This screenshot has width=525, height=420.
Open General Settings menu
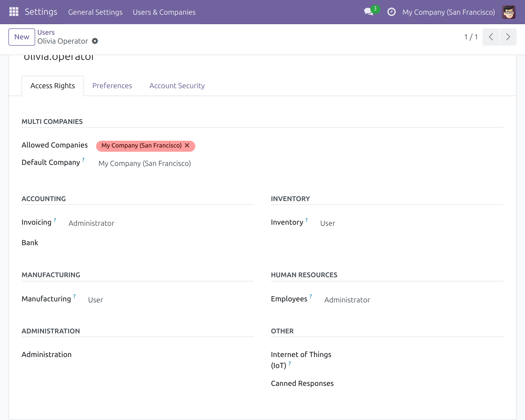click(95, 12)
